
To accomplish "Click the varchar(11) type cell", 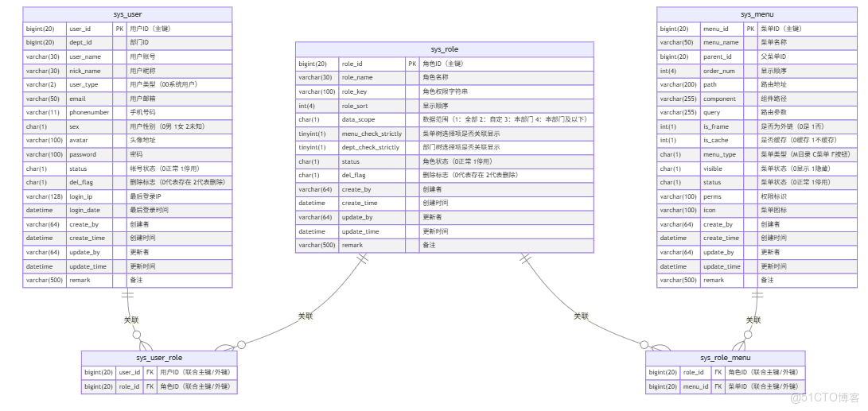I will [x=45, y=112].
